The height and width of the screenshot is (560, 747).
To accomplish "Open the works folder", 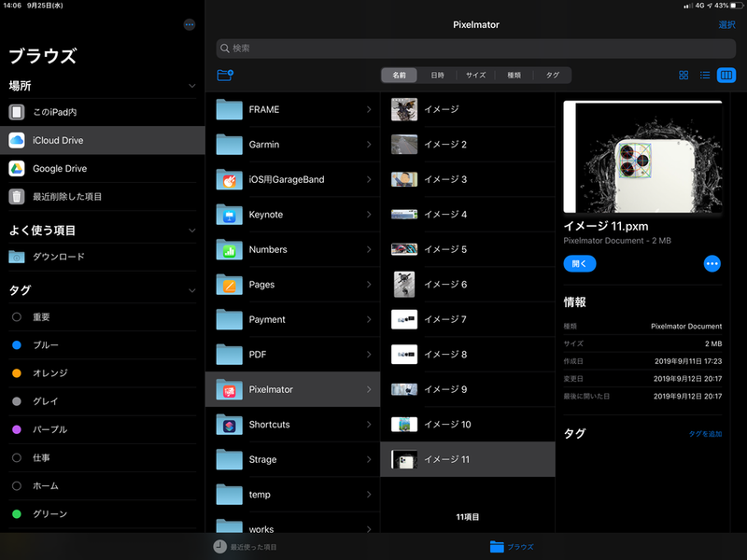I will point(293,525).
